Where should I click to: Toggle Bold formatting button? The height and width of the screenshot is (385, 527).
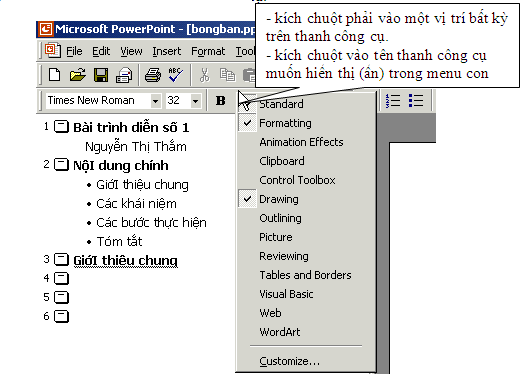[220, 100]
